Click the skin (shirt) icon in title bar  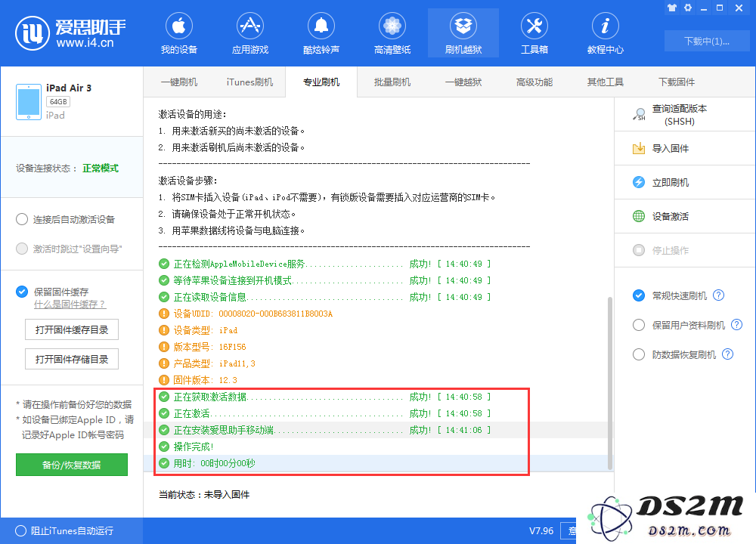click(x=671, y=8)
